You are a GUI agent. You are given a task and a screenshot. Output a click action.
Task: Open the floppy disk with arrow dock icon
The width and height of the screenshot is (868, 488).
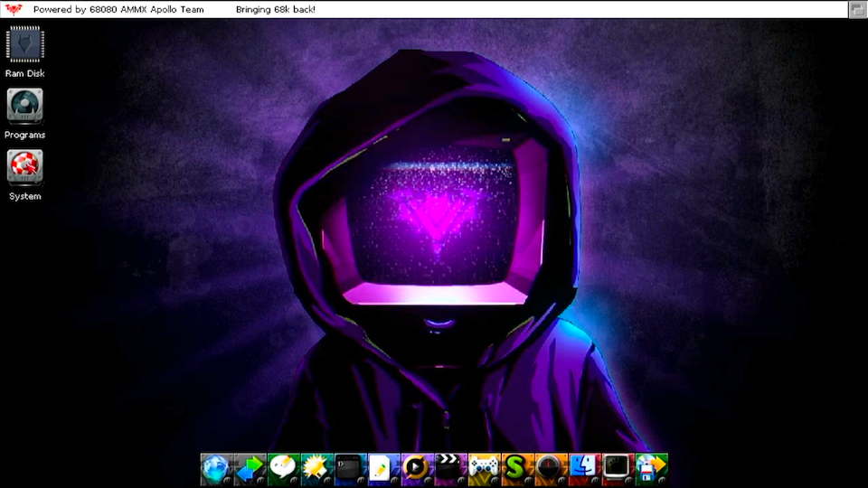(x=652, y=469)
